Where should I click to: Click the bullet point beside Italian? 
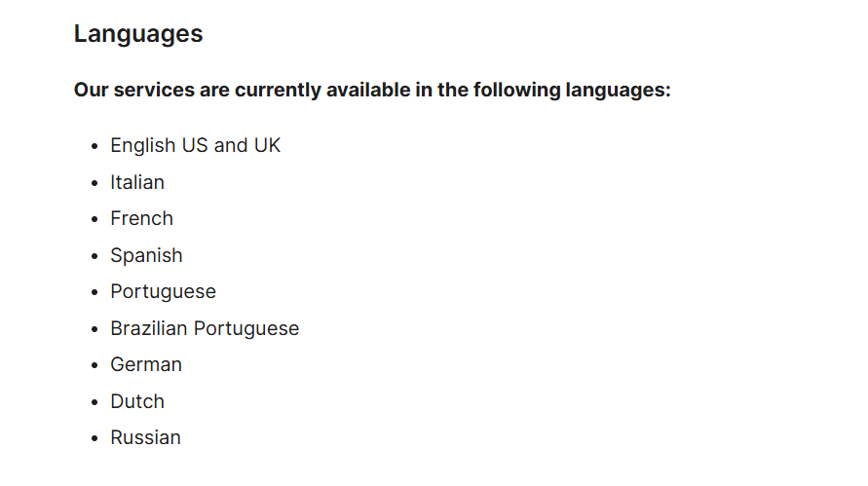pos(94,183)
